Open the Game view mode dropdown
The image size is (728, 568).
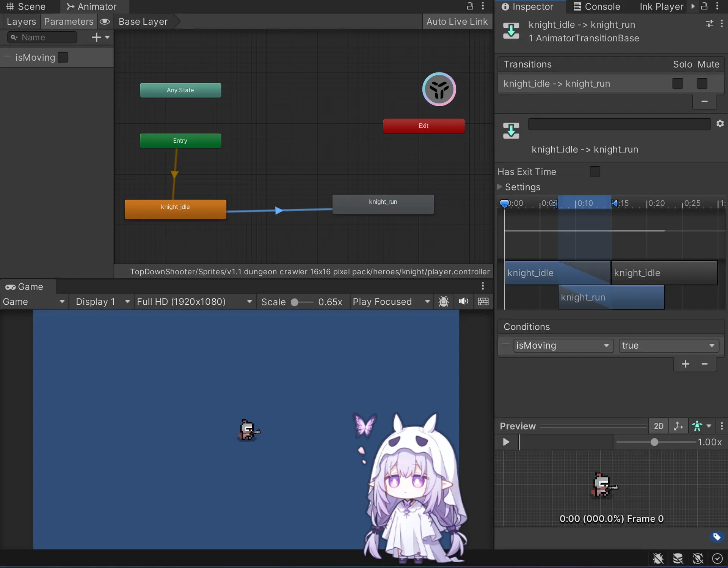coord(34,302)
